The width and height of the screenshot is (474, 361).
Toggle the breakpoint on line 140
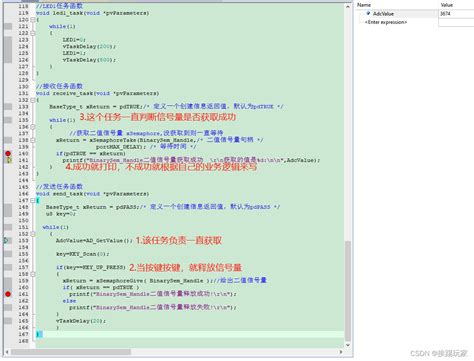(8, 153)
